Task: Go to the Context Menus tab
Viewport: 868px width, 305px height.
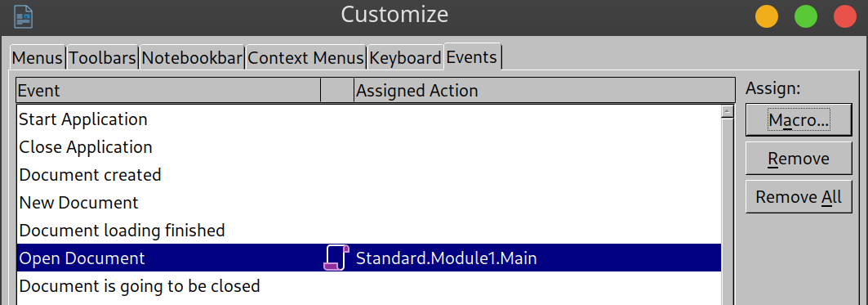Action: [x=306, y=58]
